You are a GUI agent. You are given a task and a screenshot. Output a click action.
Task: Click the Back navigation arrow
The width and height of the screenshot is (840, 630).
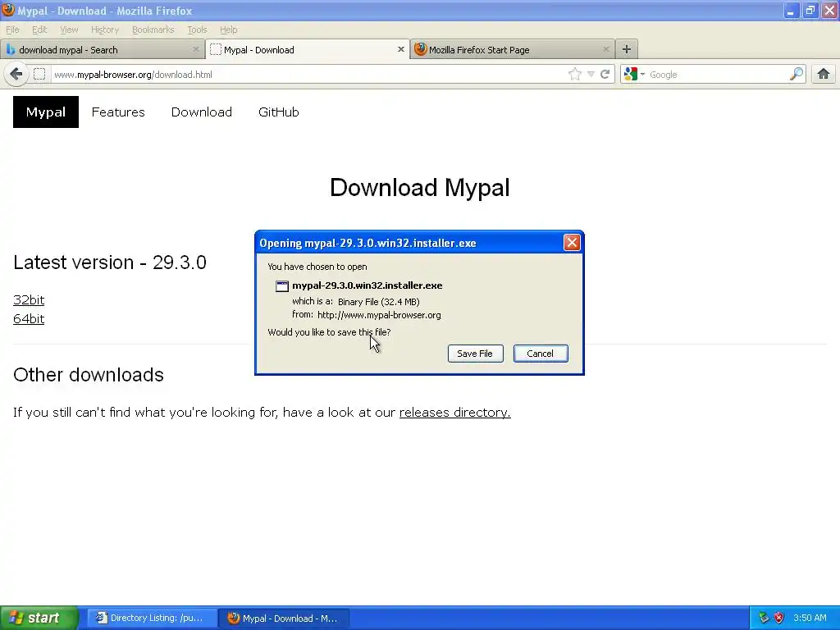16,74
